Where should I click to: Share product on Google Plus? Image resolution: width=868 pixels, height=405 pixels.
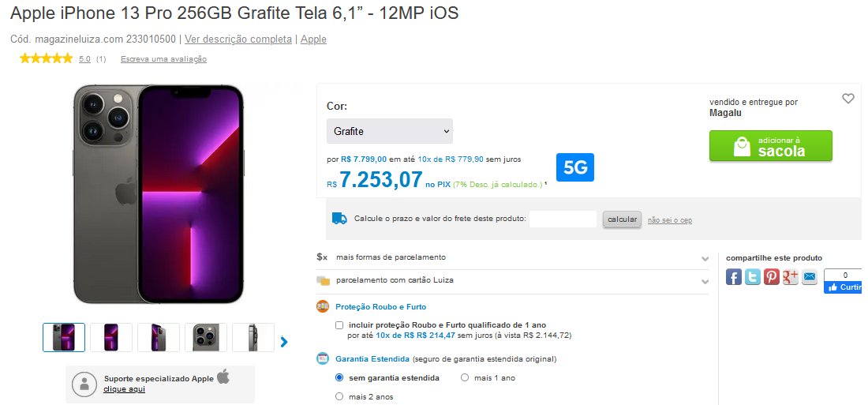(x=791, y=276)
